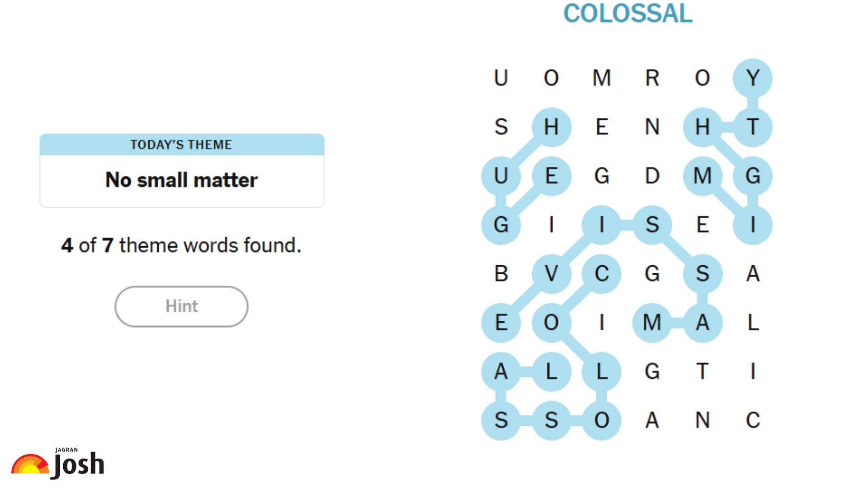The width and height of the screenshot is (868, 488).
Task: Tap the bottom-left S tile in the last row
Action: click(500, 420)
